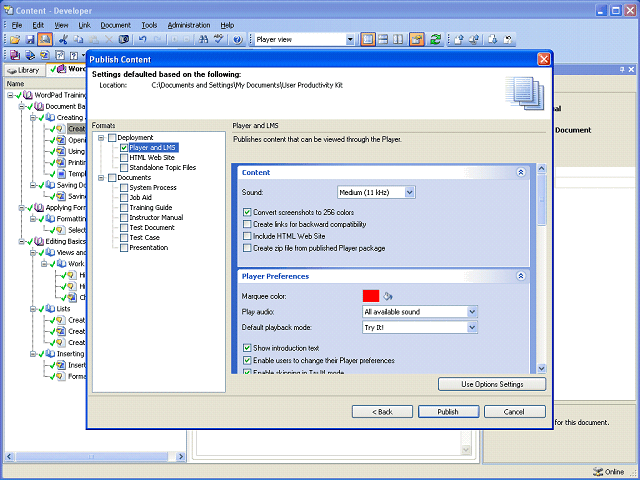The image size is (640, 480).
Task: Click the Get document icon in toolbar
Action: click(493, 40)
